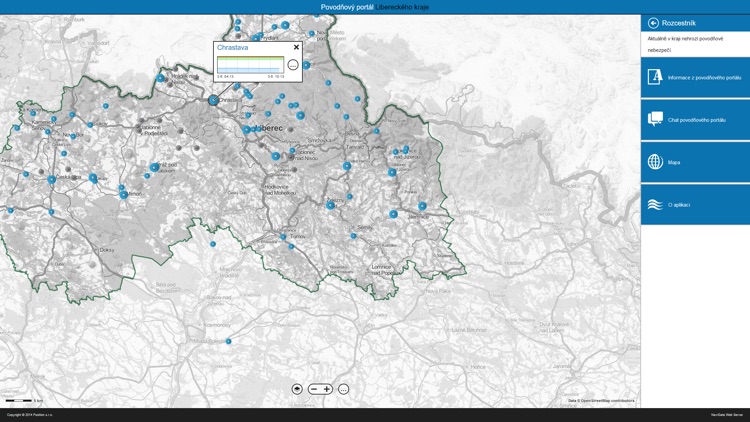Click the Data © OpenStreetMap contributors attribution
The width and height of the screenshot is (750, 422).
(x=601, y=400)
